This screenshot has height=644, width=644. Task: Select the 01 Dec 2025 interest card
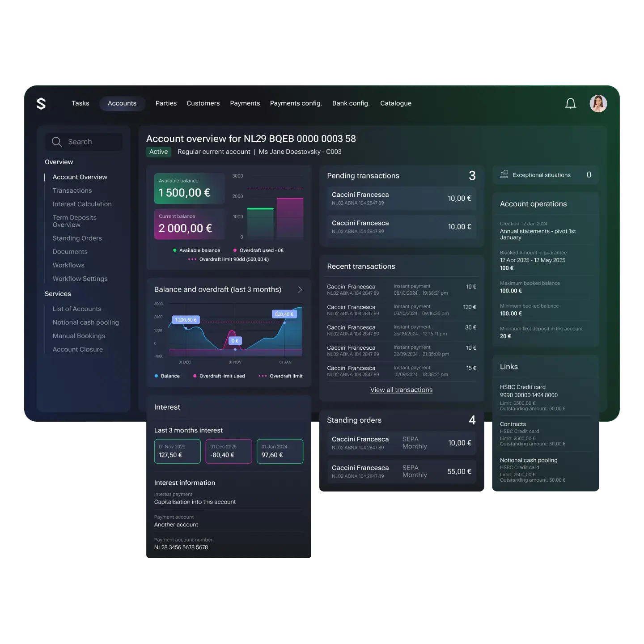229,451
